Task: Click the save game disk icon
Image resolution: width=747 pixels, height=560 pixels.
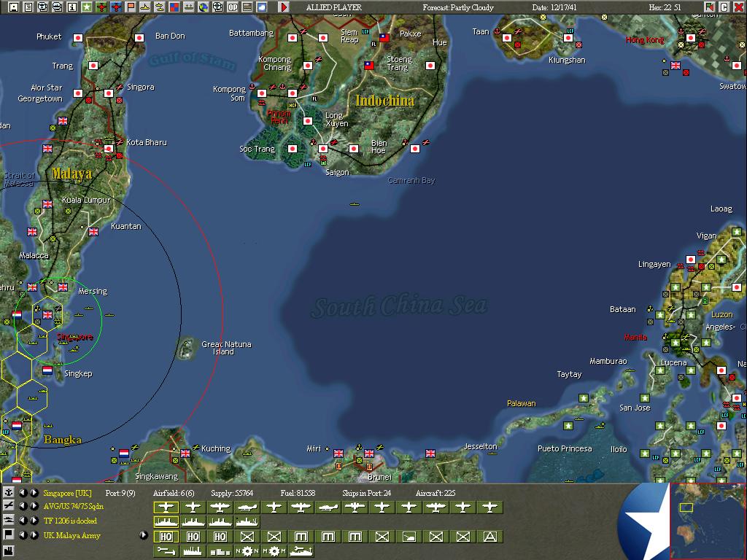Action: pyautogui.click(x=14, y=7)
